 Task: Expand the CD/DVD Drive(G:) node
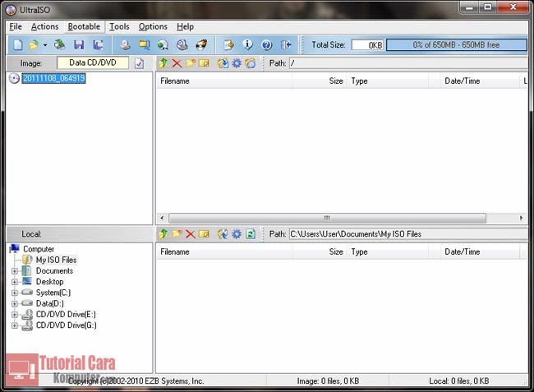click(15, 325)
